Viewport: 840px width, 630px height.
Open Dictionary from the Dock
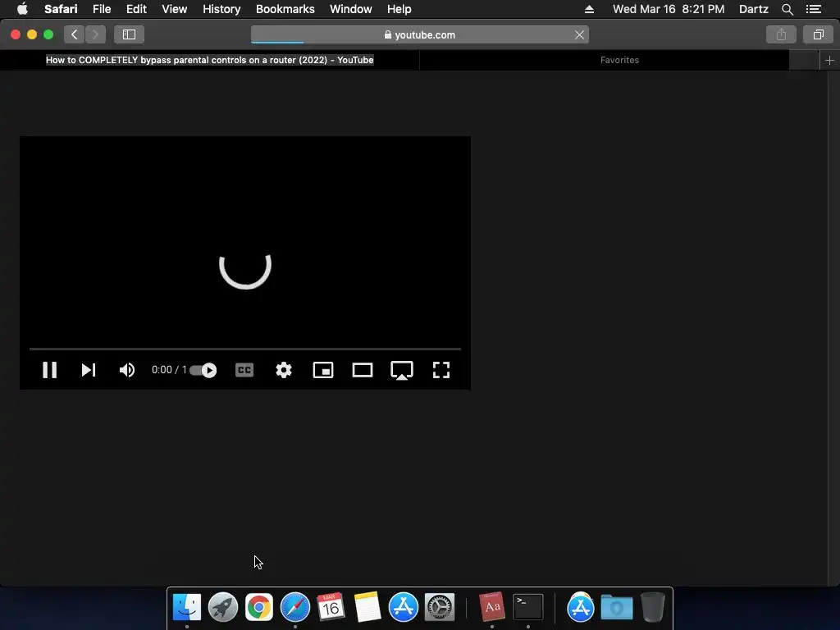tap(492, 608)
